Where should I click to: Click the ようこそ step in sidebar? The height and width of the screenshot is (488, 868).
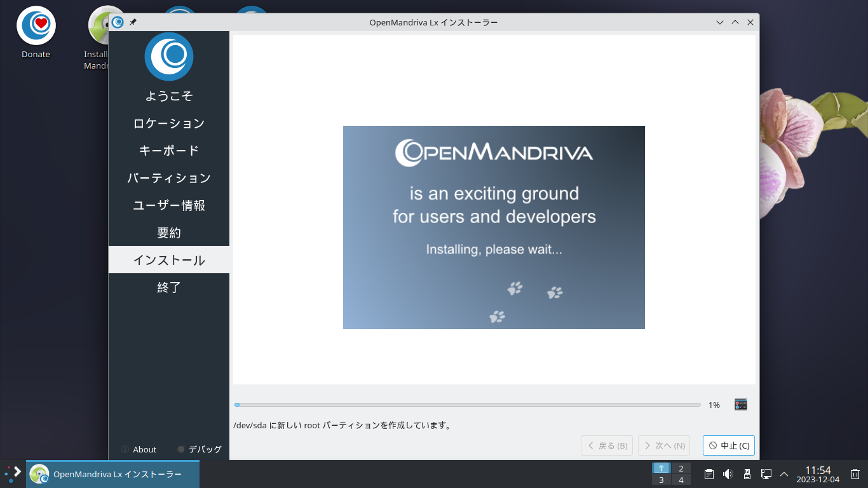169,96
